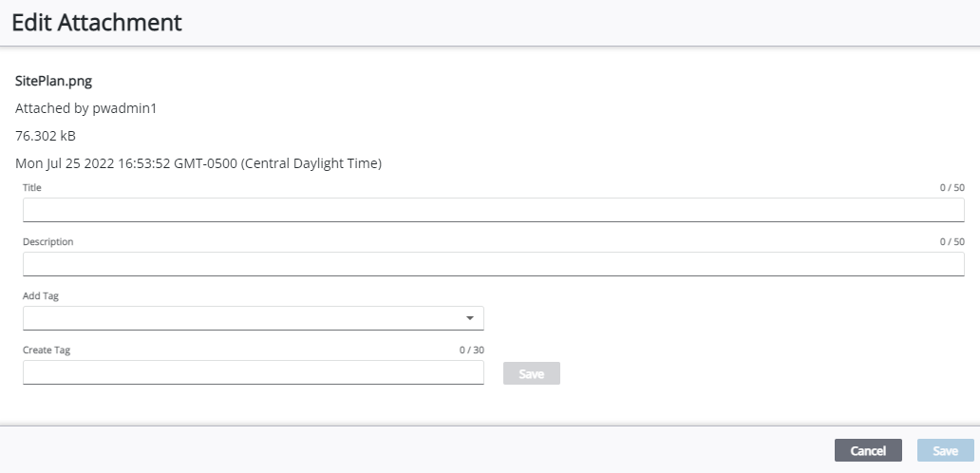Click the Title field label

[x=32, y=188]
